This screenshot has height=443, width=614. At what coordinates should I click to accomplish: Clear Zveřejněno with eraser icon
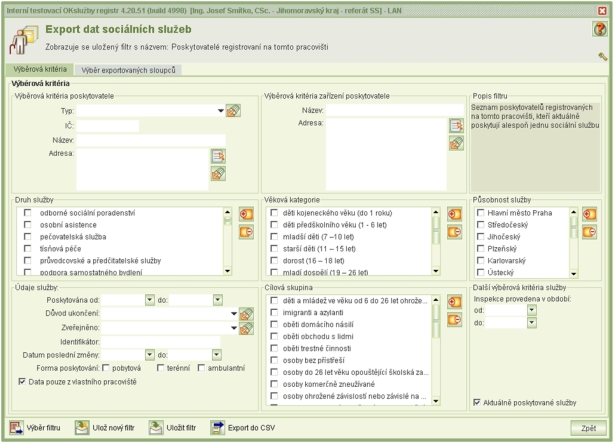click(x=246, y=328)
